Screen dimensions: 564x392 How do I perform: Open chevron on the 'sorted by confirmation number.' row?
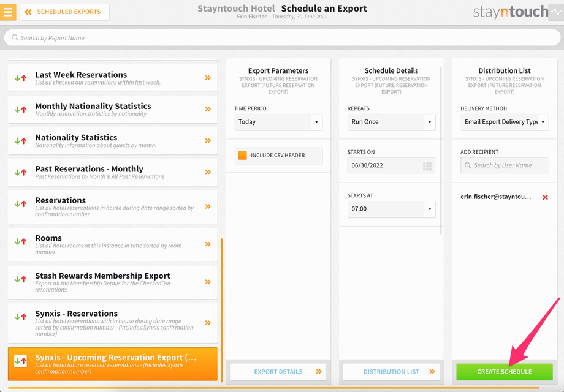[208, 206]
